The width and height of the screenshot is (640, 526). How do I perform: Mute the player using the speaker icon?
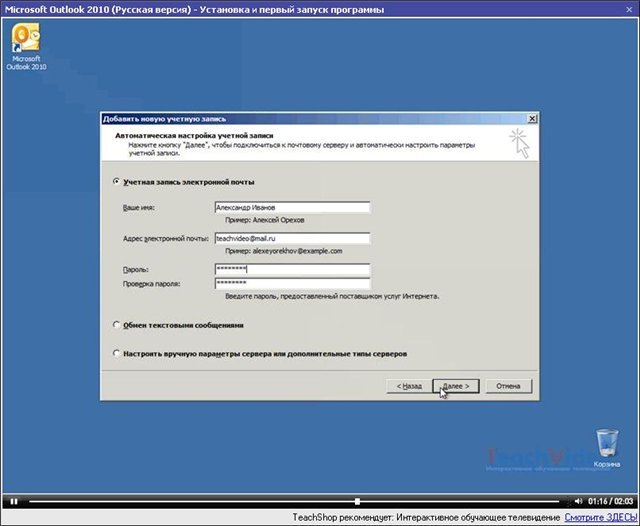point(578,501)
